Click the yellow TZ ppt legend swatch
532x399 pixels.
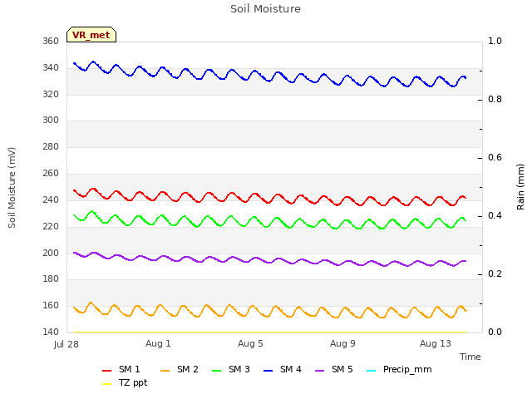coord(106,384)
